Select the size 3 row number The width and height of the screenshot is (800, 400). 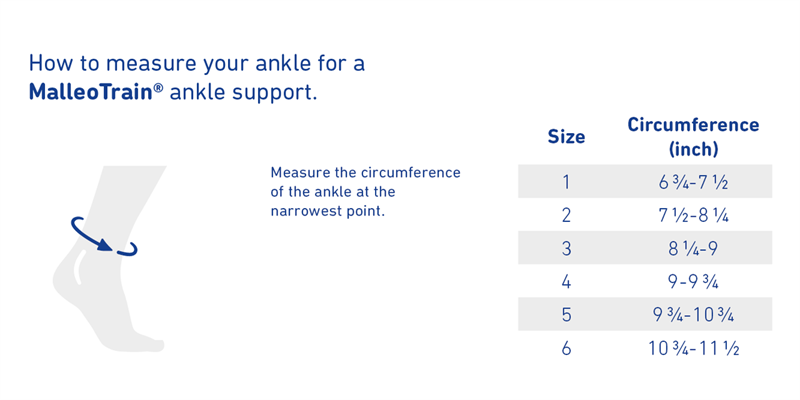tap(566, 248)
